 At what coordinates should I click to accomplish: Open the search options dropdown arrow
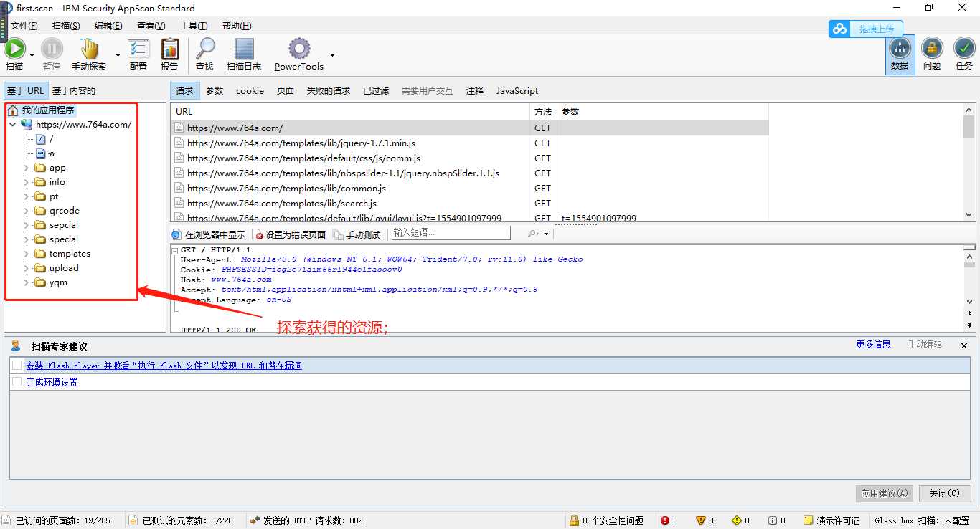coord(546,234)
